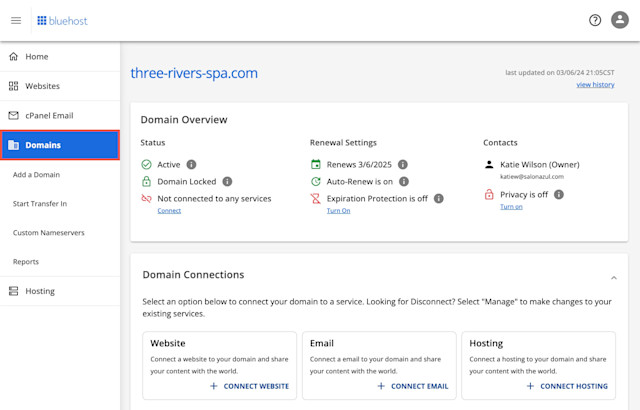Click info icon next to Domain Locked
The height and width of the screenshot is (410, 640).
227,182
